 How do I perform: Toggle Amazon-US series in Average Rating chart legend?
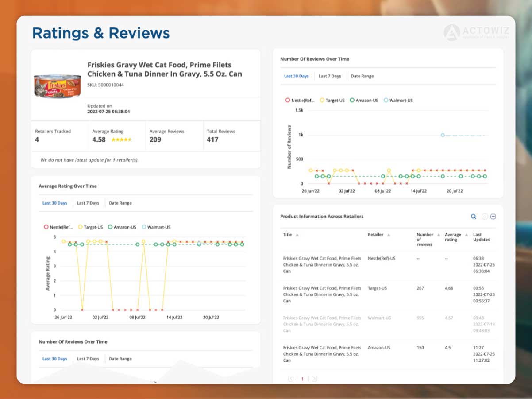(x=122, y=227)
